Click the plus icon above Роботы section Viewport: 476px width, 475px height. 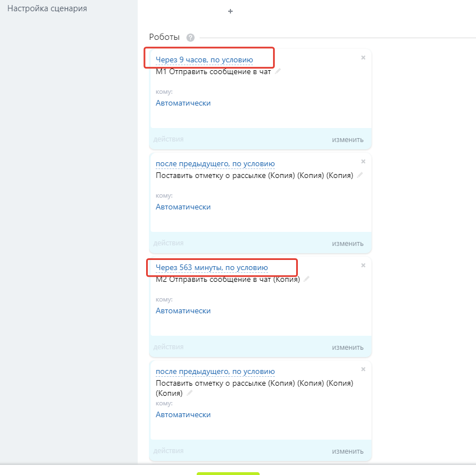[230, 11]
